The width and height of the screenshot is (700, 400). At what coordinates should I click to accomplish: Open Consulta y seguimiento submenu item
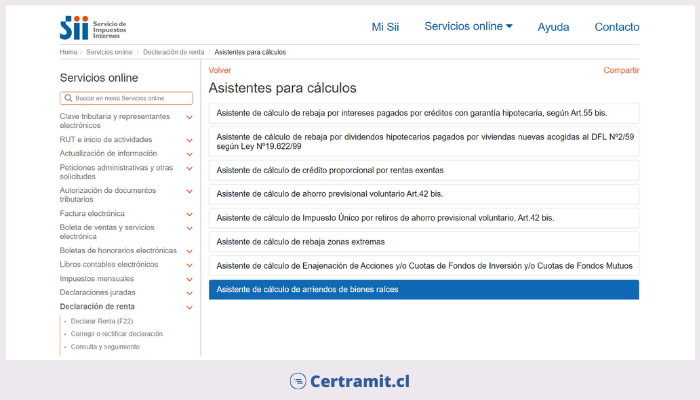pyautogui.click(x=105, y=346)
